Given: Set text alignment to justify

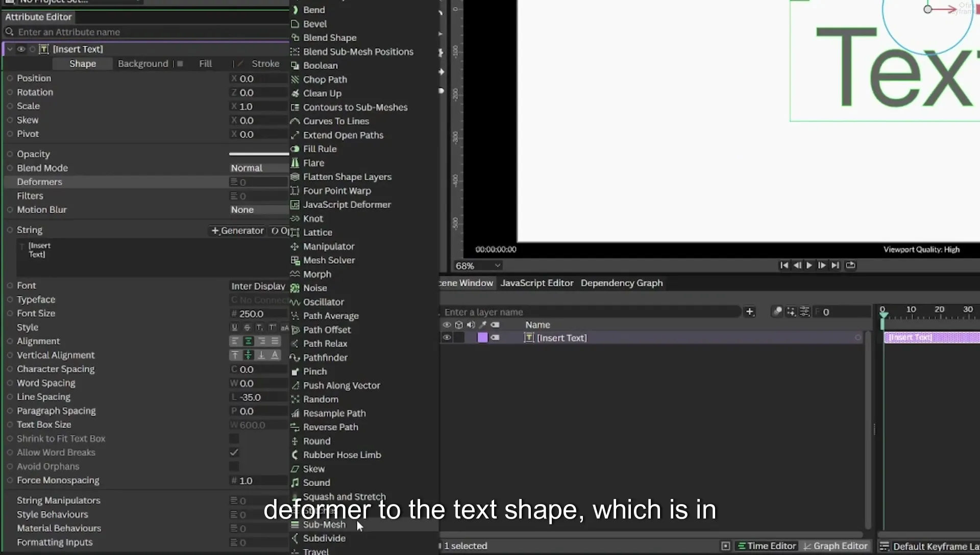Looking at the screenshot, I should click(275, 341).
